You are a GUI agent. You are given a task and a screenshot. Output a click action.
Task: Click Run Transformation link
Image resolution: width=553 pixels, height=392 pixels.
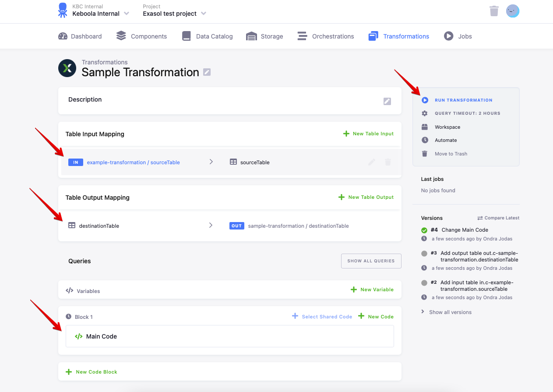464,100
